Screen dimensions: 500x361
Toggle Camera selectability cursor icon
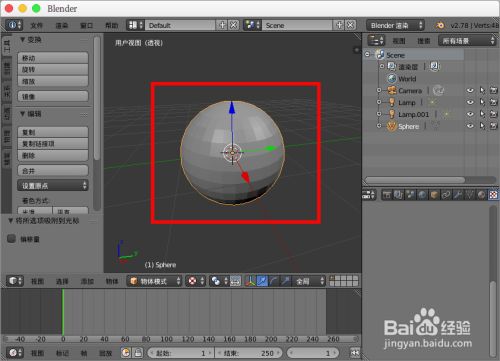click(482, 90)
